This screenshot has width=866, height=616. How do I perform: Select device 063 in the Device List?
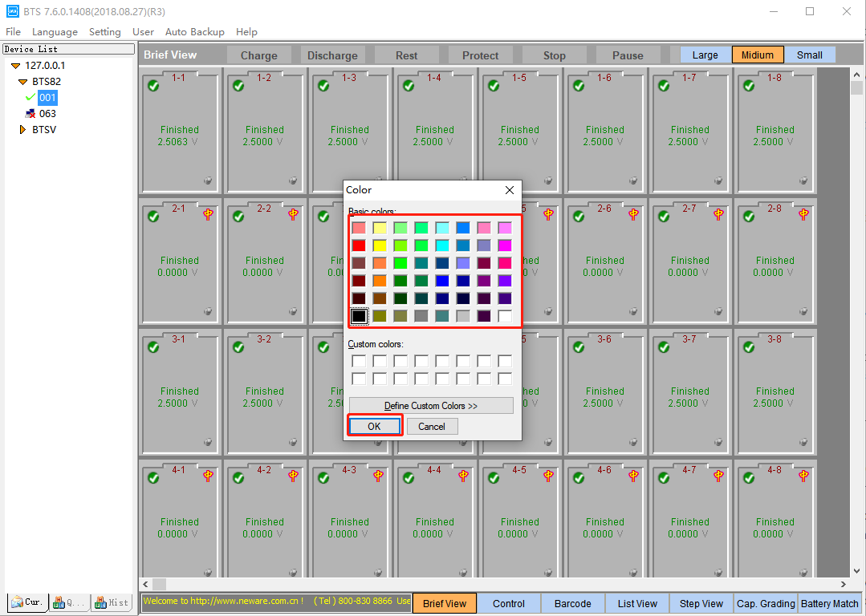(47, 114)
